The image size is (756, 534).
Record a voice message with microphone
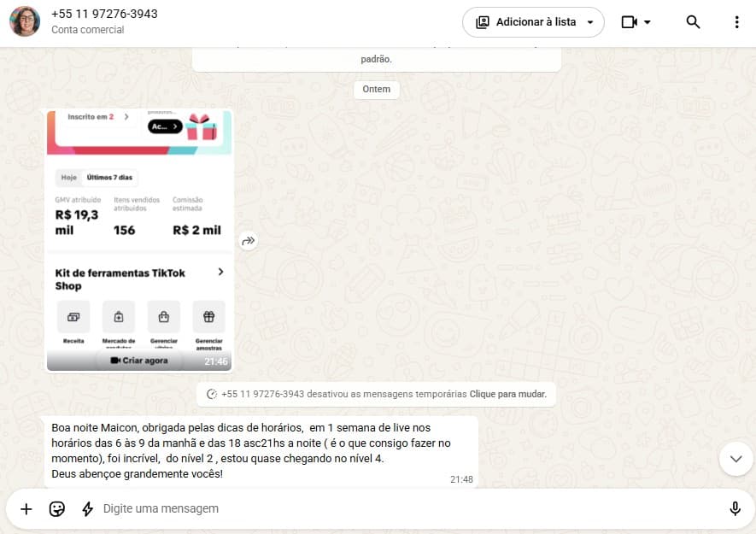pyautogui.click(x=735, y=509)
